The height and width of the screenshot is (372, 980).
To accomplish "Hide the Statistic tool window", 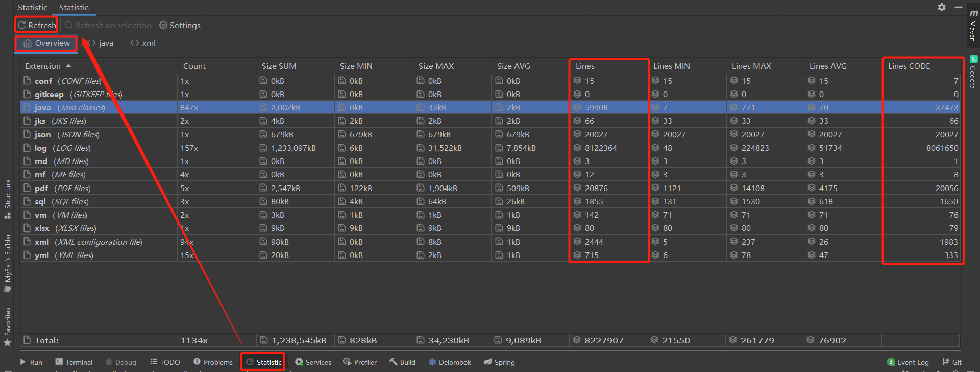I will click(x=958, y=7).
